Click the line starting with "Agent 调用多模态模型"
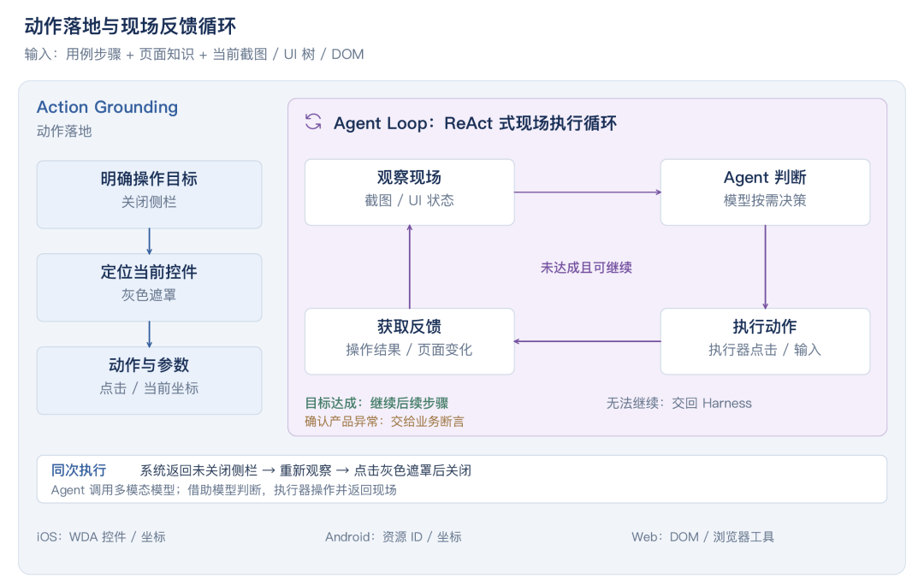The height and width of the screenshot is (579, 924). click(224, 490)
